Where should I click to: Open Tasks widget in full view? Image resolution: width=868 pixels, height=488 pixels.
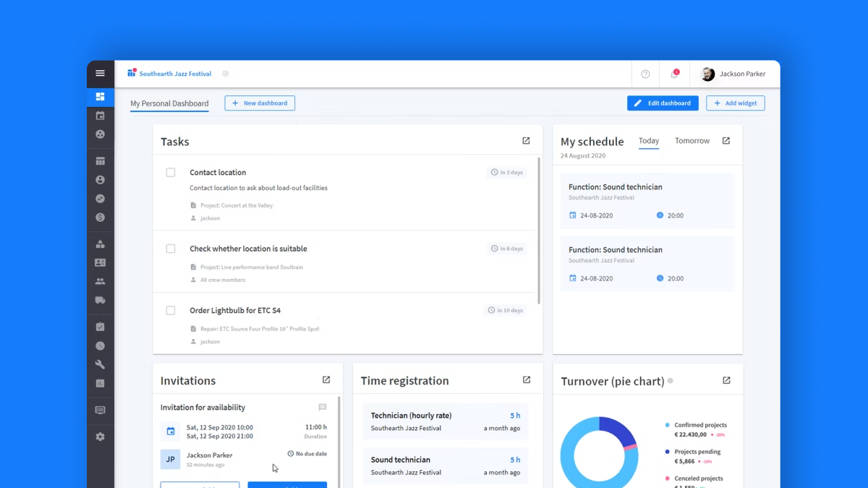526,141
